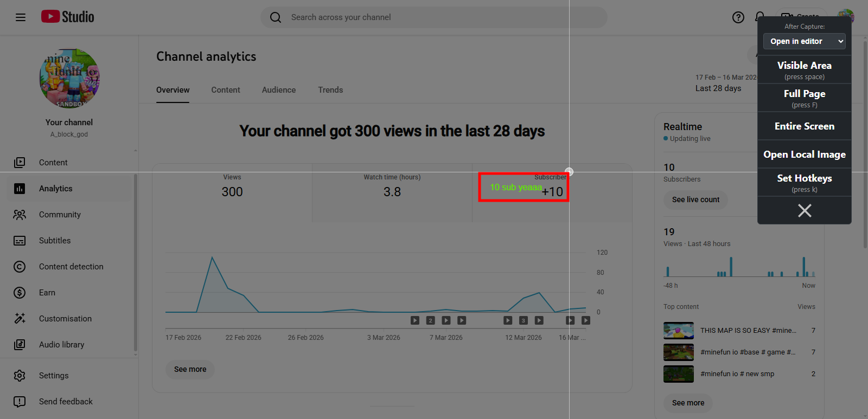Image resolution: width=868 pixels, height=419 pixels.
Task: Choose the Full Page capture option
Action: coord(805,98)
